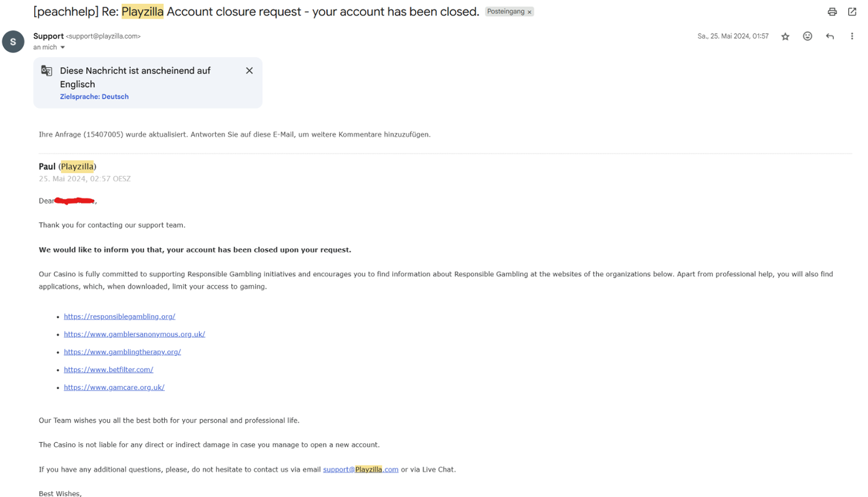Click the sender avatar with letter S

pos(13,42)
